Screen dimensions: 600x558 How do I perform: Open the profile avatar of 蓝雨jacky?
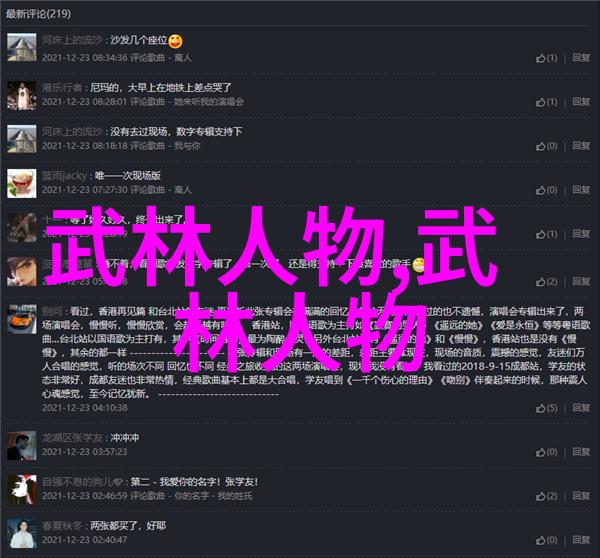[x=22, y=183]
